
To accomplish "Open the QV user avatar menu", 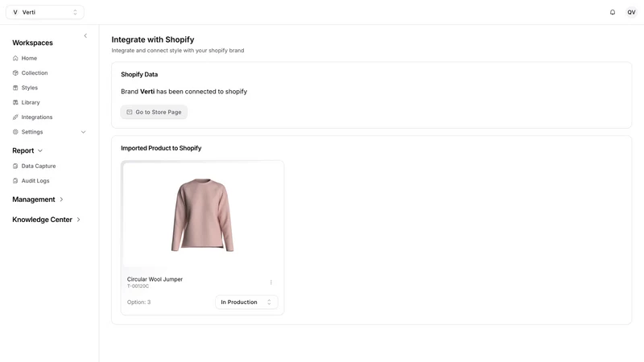I will point(631,12).
